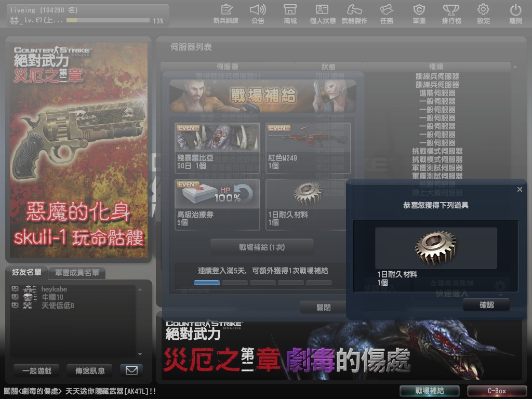
Task: Click the 種類 column header
Action: pos(436,66)
